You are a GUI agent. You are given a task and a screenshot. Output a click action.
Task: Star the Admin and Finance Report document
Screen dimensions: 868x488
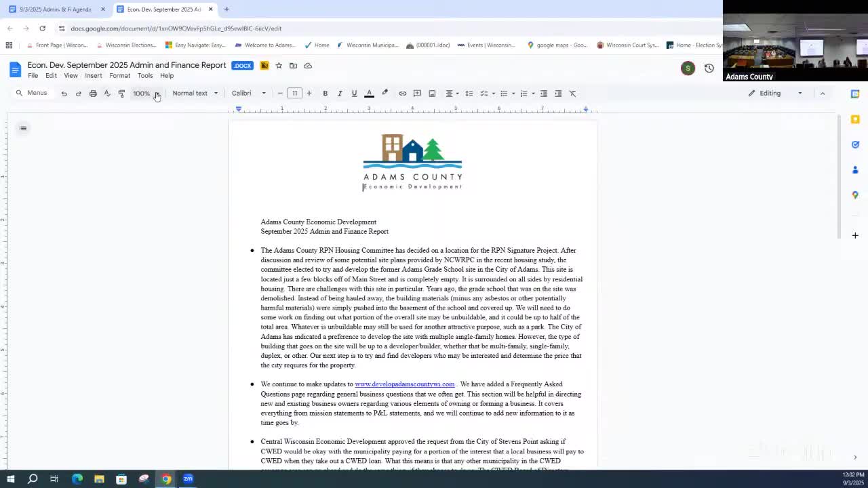pos(279,65)
